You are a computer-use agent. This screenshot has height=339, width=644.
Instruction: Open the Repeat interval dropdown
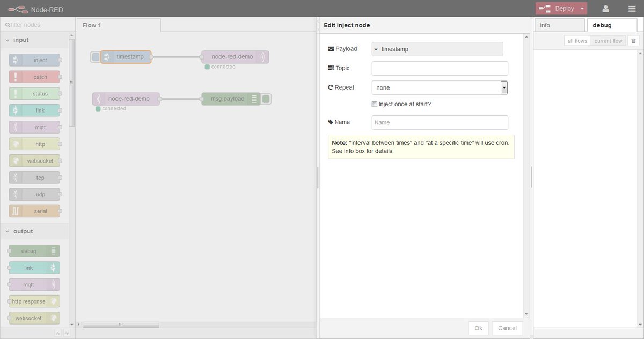coord(440,87)
